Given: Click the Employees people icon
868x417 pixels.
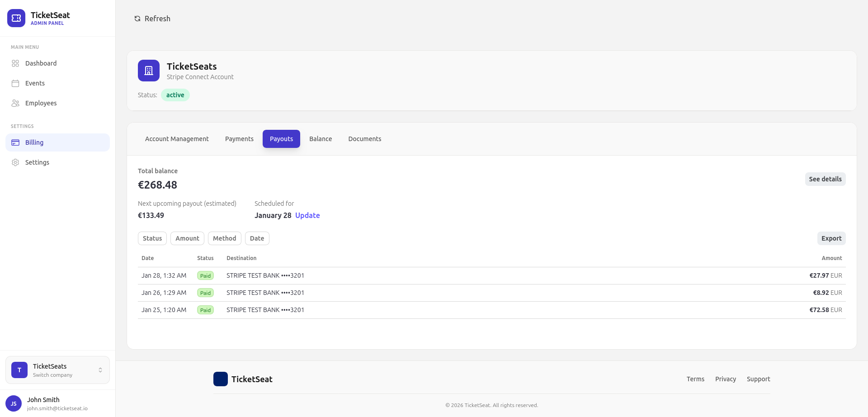Looking at the screenshot, I should [15, 103].
